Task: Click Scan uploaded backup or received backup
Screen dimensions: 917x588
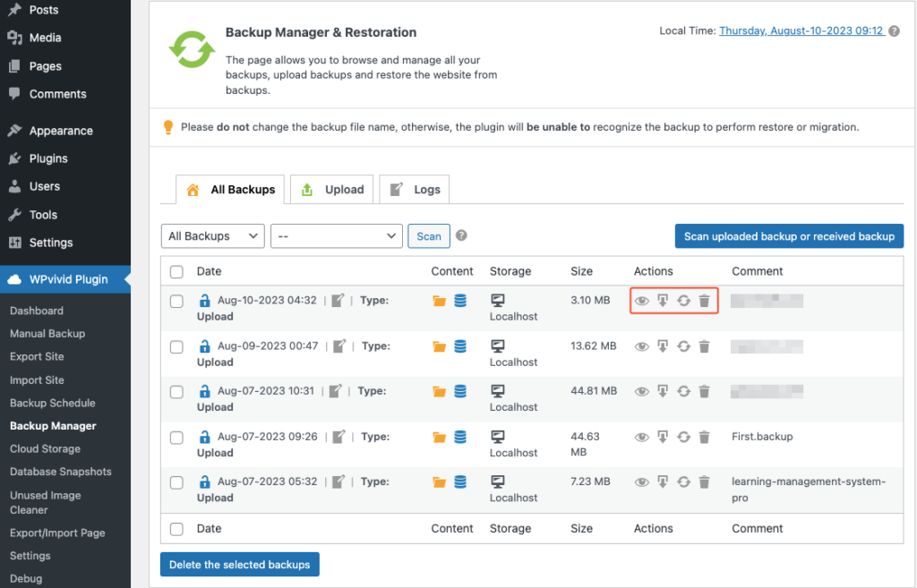Action: [789, 235]
